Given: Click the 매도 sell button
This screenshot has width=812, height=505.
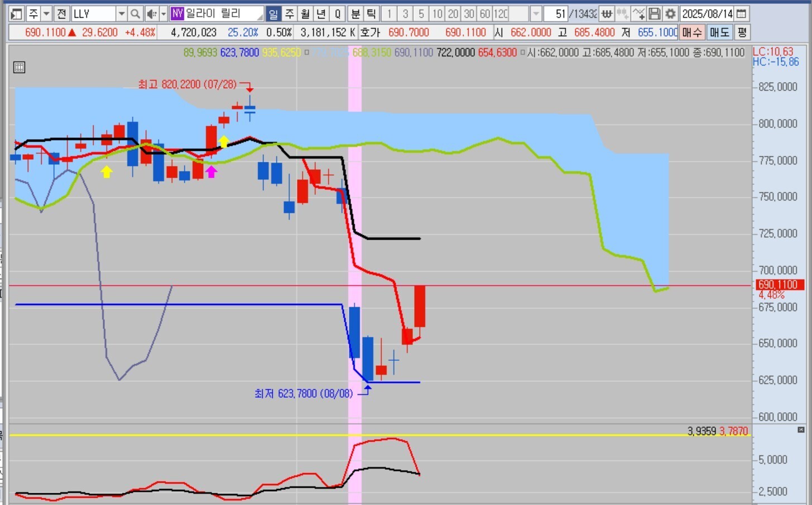Looking at the screenshot, I should [x=720, y=32].
